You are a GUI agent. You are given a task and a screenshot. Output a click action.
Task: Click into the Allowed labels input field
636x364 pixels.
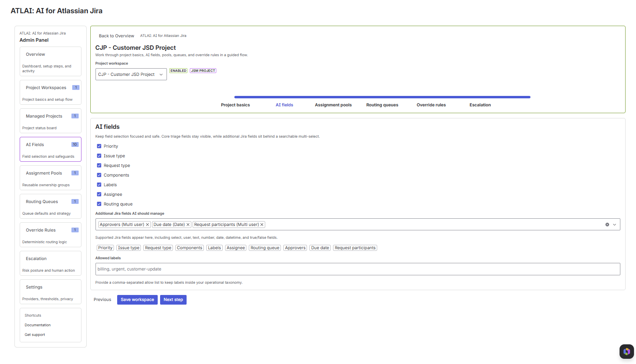point(358,269)
